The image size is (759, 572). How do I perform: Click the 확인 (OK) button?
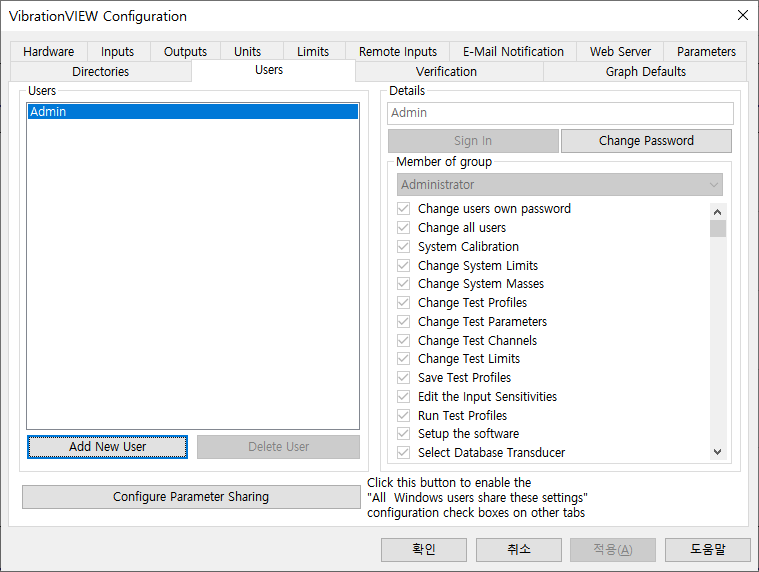click(424, 550)
